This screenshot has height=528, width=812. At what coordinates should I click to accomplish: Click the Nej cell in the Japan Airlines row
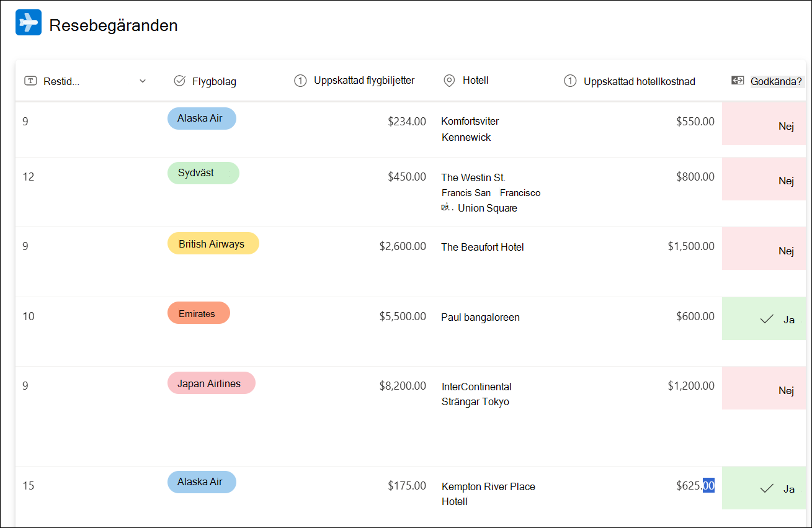coord(764,388)
